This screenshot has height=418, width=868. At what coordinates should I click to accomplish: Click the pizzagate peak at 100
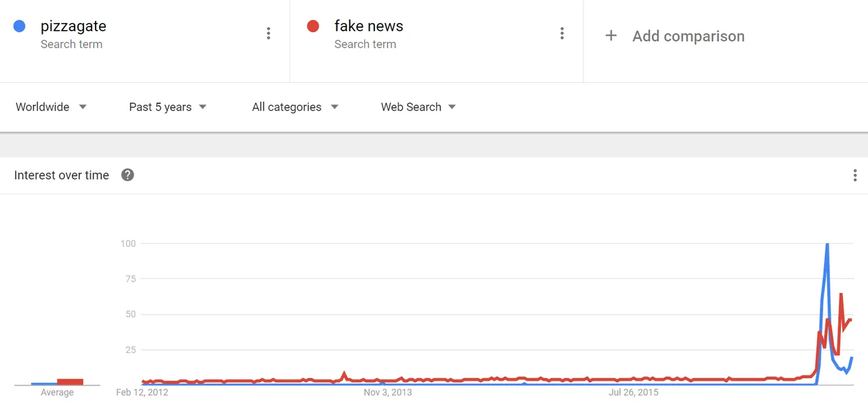(x=827, y=244)
